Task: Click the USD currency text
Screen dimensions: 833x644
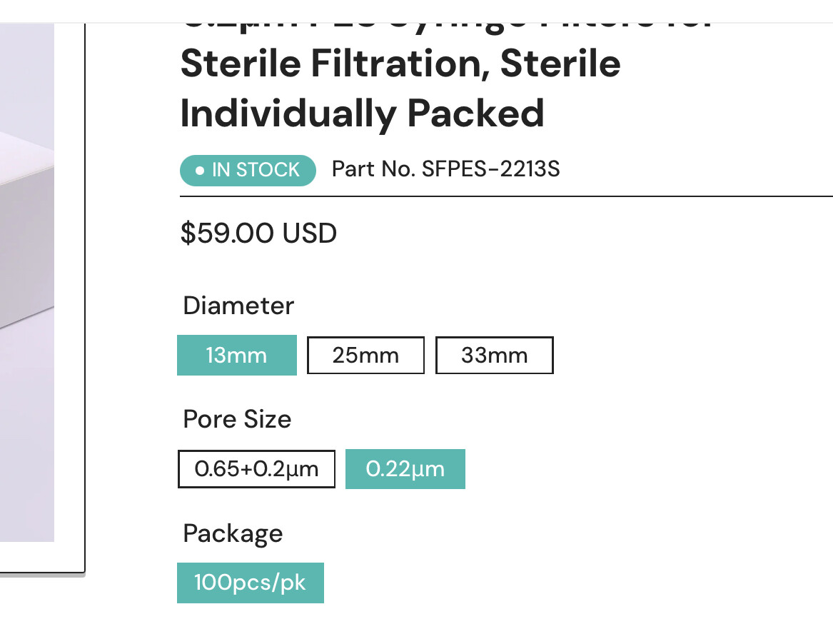Action: point(310,233)
